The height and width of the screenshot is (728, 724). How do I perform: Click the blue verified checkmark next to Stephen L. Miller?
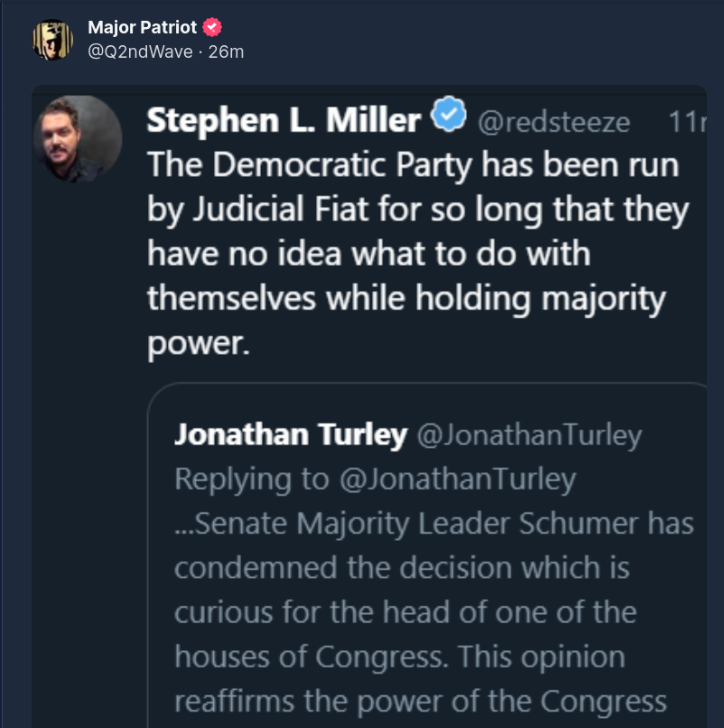tap(449, 117)
